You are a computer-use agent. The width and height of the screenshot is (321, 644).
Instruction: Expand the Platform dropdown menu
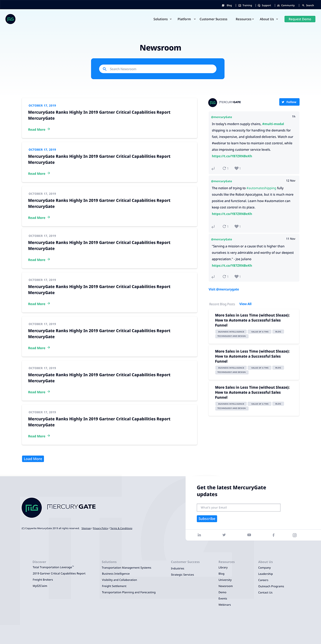point(187,19)
